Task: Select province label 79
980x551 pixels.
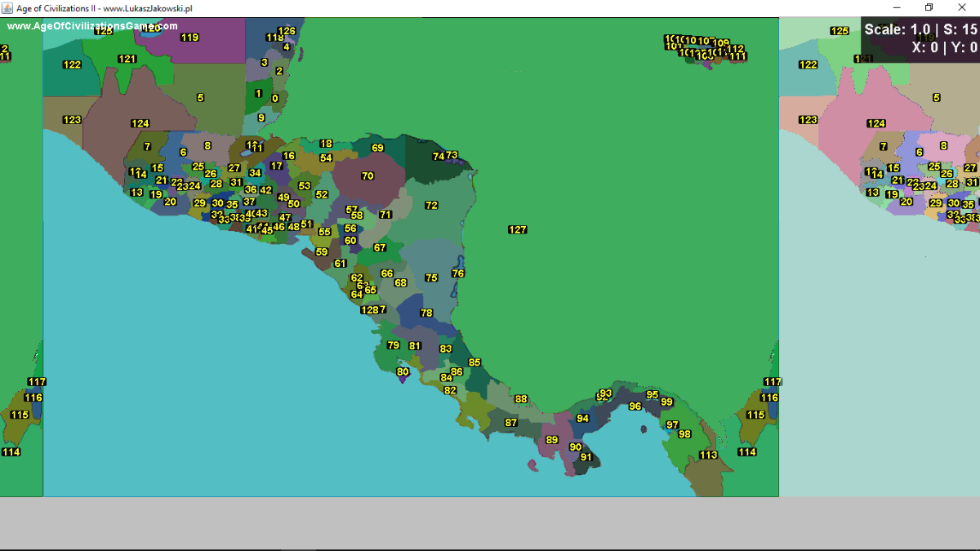Action: coord(394,344)
